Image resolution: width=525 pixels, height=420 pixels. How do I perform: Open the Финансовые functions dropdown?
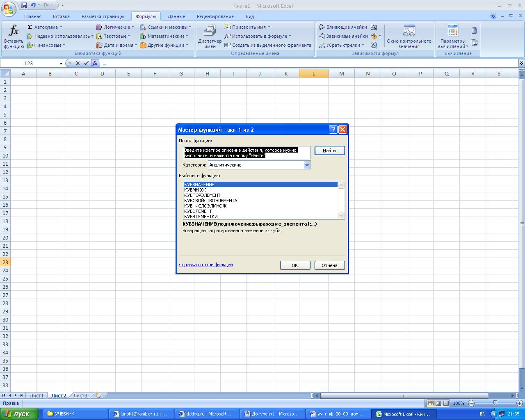point(46,45)
